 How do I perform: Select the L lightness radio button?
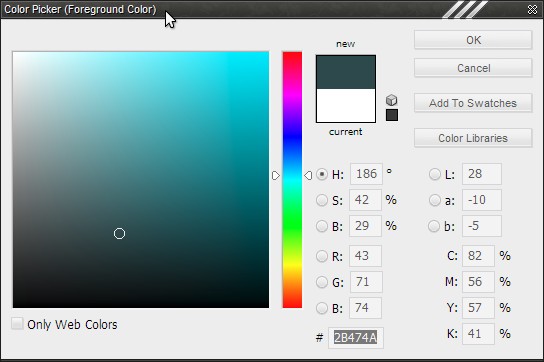tap(435, 174)
